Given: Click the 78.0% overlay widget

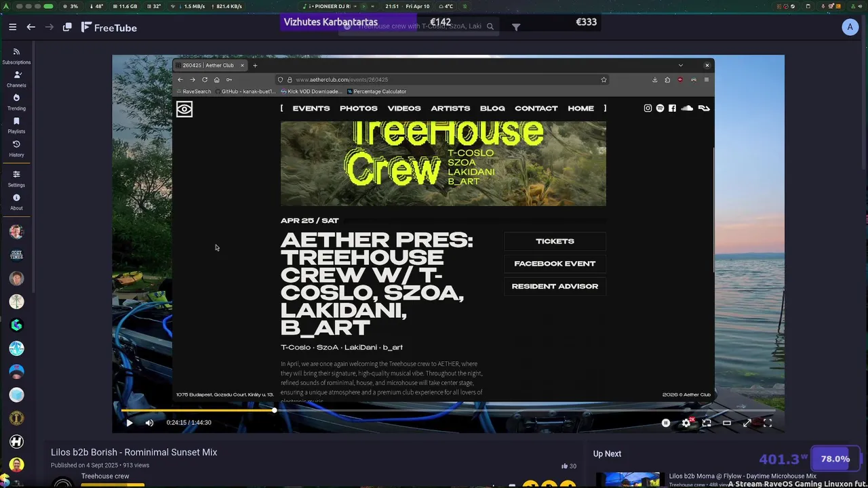Looking at the screenshot, I should point(835,459).
